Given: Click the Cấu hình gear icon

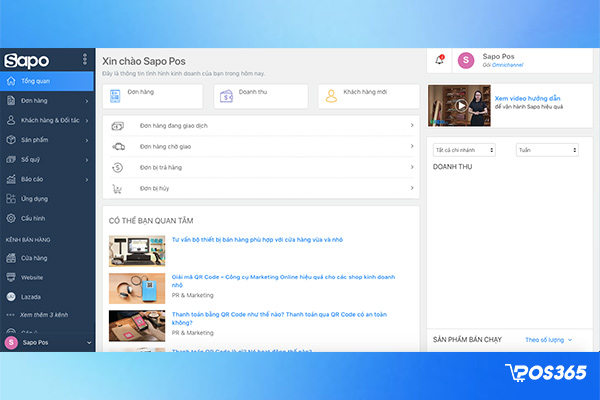Looking at the screenshot, I should 11,218.
